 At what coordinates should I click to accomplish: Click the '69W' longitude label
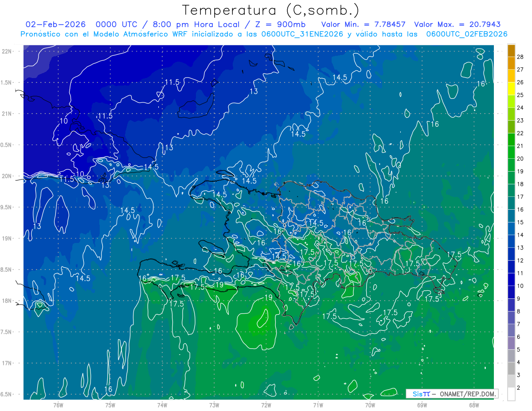pyautogui.click(x=422, y=405)
